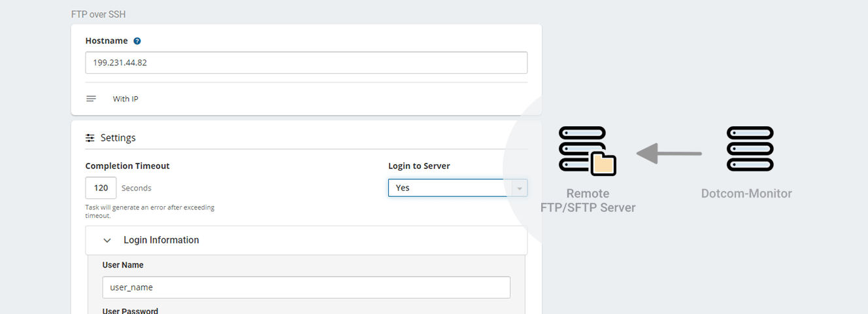Focus the Completion Timeout 120 field
The width and height of the screenshot is (868, 314).
pos(101,188)
